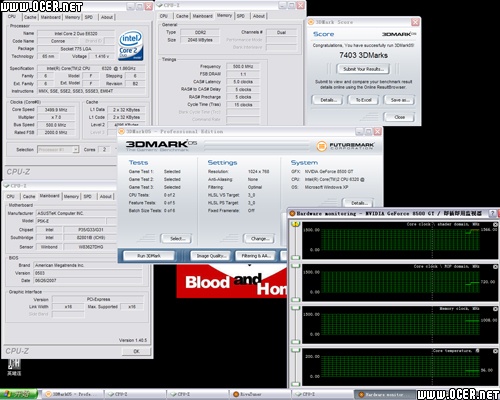Screen dimensions: 500x400
Task: Open the Memory tab in the bottom-left CPU-Z window
Action: (x=71, y=197)
